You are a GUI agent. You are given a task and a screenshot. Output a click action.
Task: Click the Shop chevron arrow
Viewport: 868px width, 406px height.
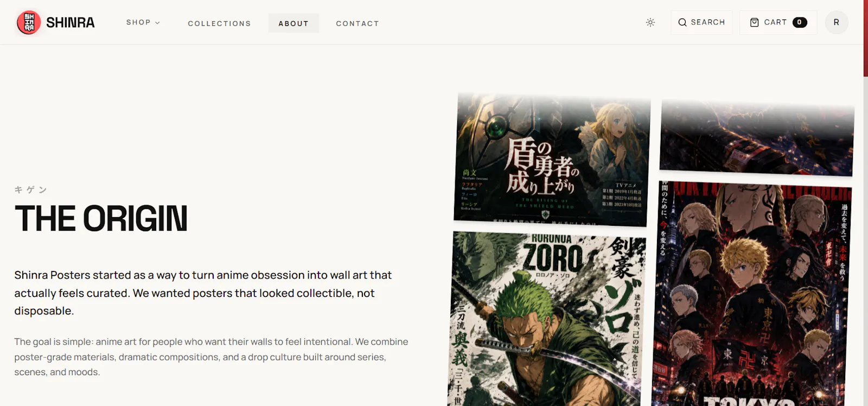pos(158,23)
